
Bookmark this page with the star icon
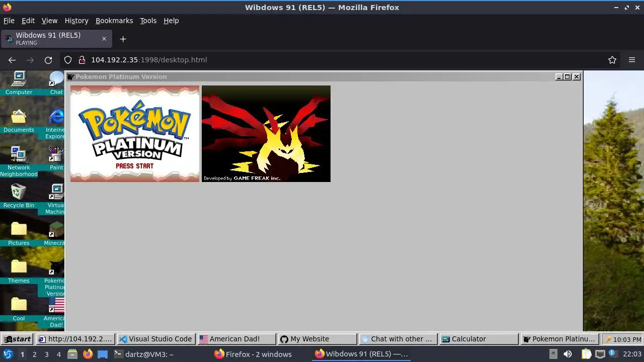(612, 60)
